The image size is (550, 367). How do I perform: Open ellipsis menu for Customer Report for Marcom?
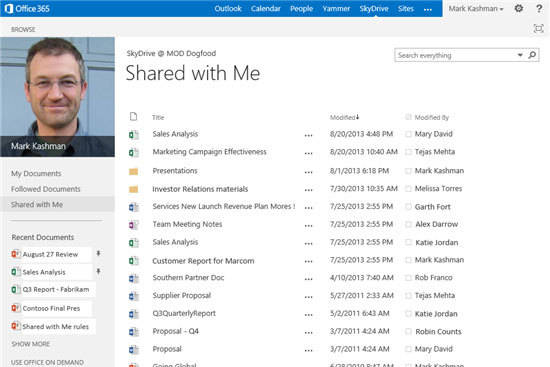(x=308, y=262)
